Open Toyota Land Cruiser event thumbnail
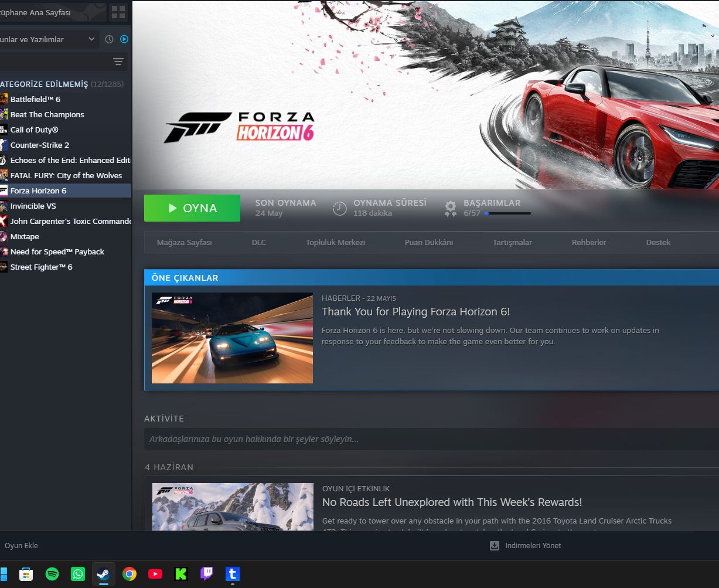 [x=233, y=507]
